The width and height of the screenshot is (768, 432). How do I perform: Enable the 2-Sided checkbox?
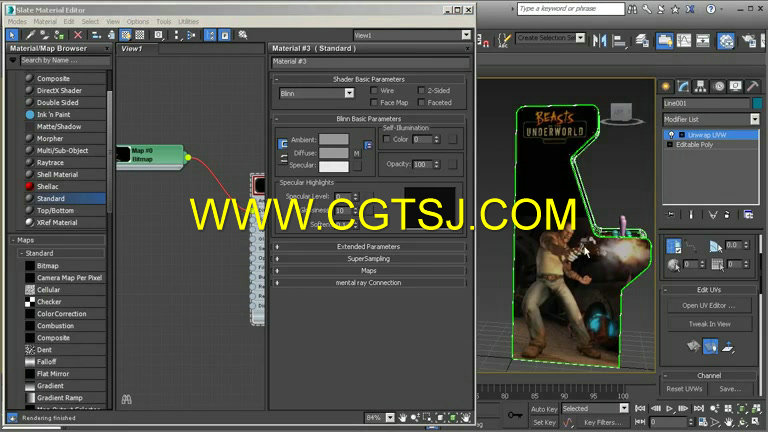click(x=421, y=91)
